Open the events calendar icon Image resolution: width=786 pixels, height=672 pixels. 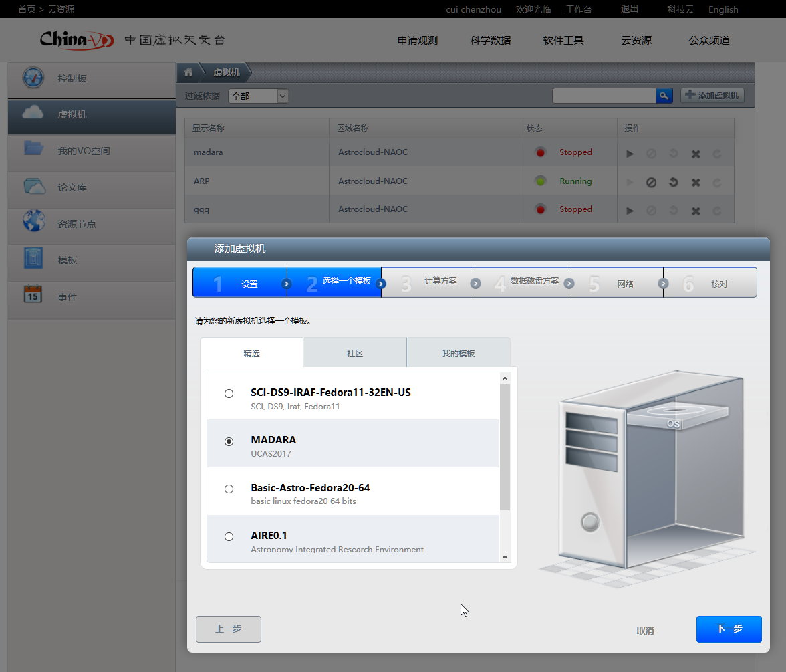33,295
